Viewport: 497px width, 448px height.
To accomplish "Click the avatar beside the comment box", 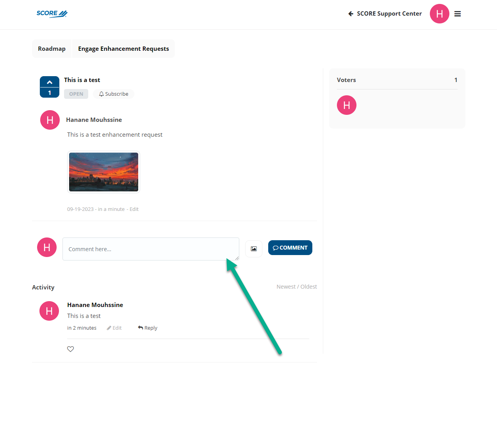I will (47, 247).
